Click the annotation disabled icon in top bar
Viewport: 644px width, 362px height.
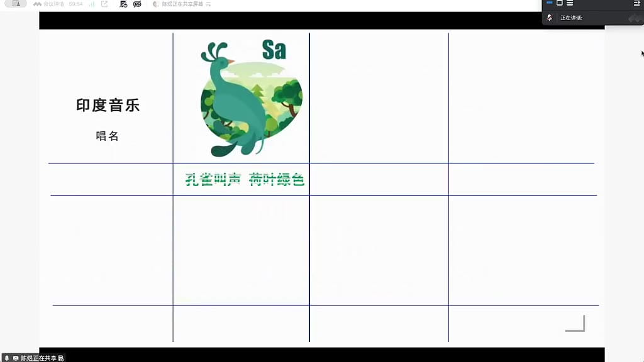[x=123, y=4]
